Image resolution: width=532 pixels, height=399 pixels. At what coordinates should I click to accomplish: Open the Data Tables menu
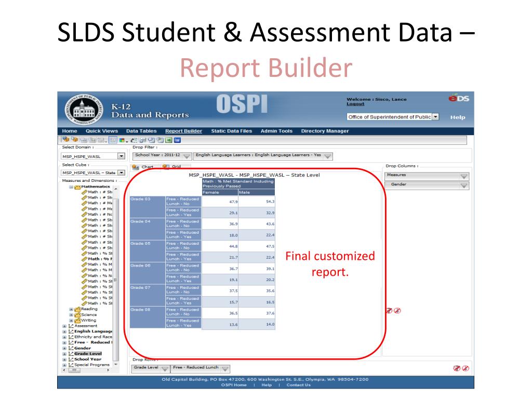click(141, 131)
